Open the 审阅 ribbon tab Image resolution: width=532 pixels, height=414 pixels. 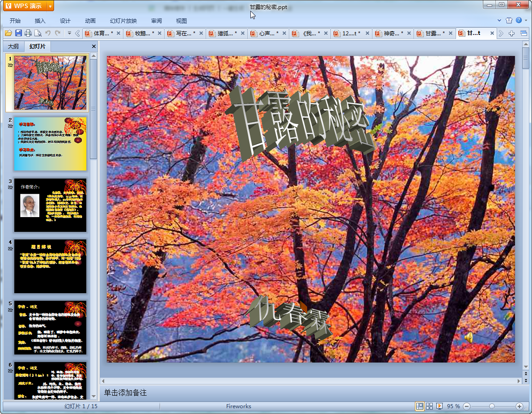pos(156,21)
